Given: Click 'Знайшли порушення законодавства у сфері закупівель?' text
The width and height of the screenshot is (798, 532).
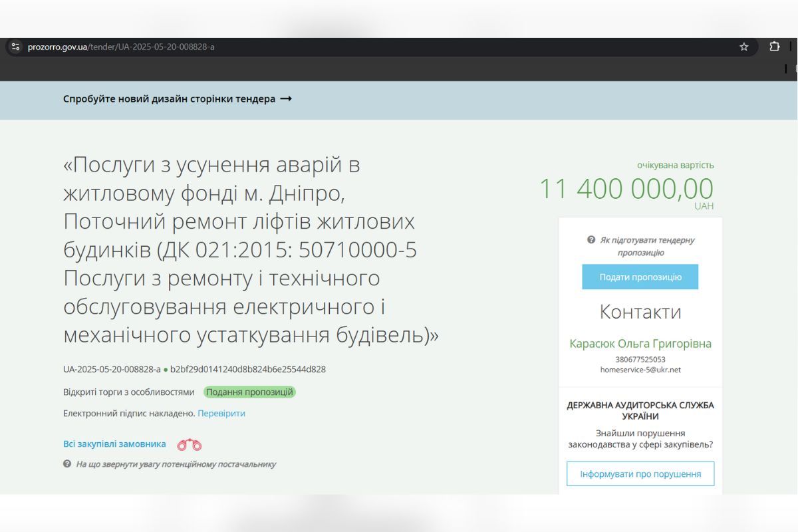Looking at the screenshot, I should [x=640, y=439].
